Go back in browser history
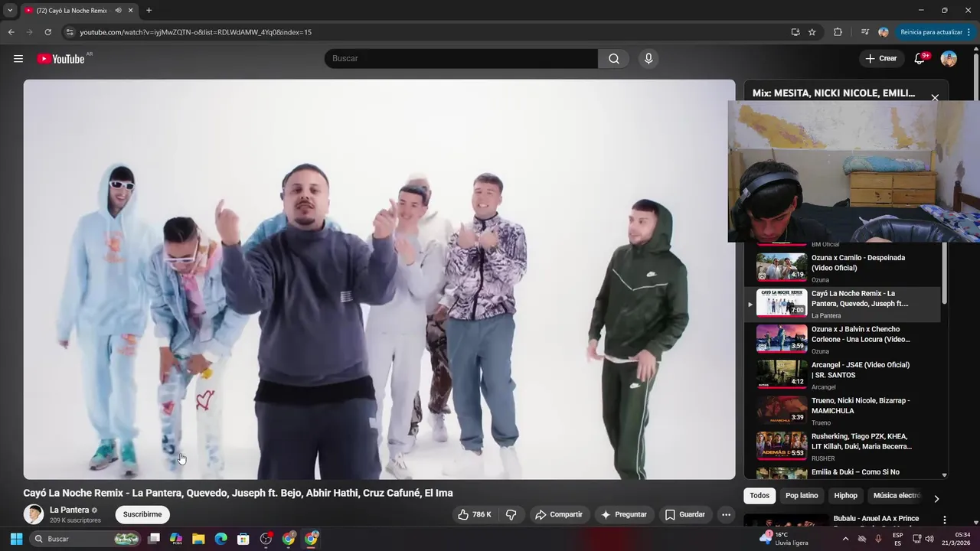The height and width of the screenshot is (551, 980). (x=11, y=32)
